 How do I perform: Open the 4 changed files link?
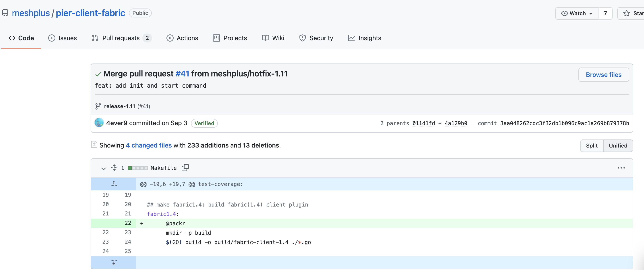[x=148, y=145]
